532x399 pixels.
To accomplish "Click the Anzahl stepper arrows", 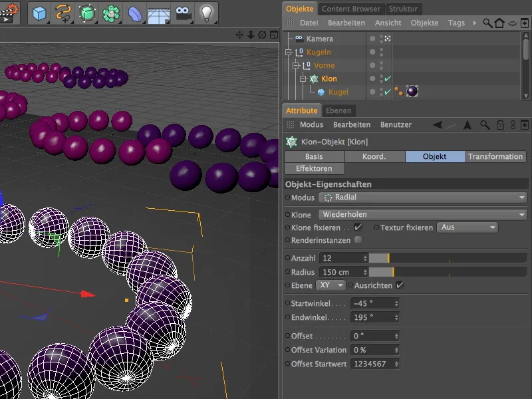I will [365, 258].
